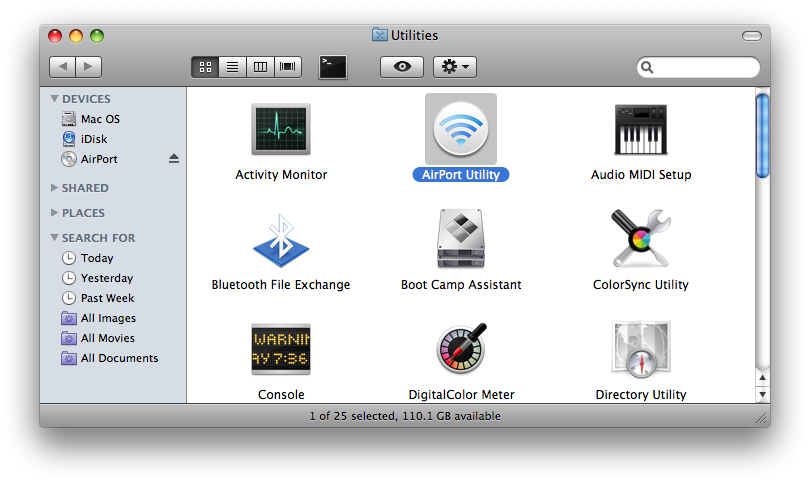Click the status bar selection text

(x=405, y=416)
